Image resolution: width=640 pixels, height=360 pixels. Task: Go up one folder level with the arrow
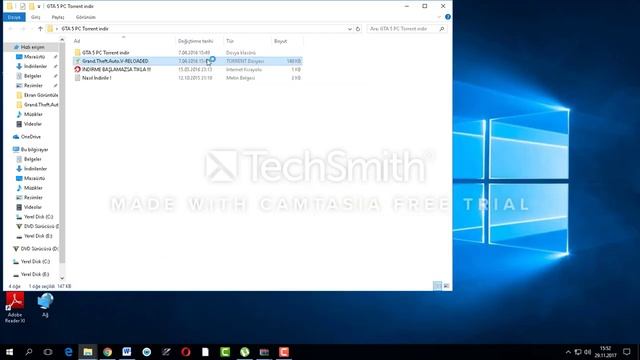point(40,29)
